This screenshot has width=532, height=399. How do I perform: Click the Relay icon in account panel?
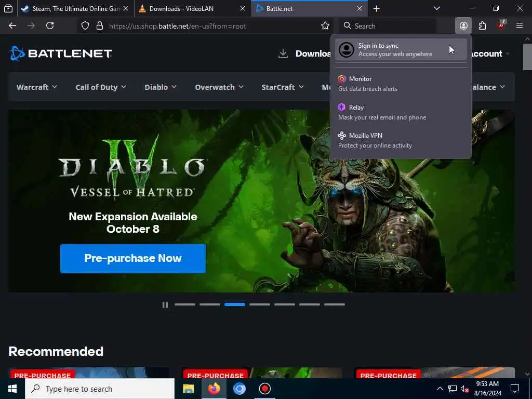(x=342, y=107)
